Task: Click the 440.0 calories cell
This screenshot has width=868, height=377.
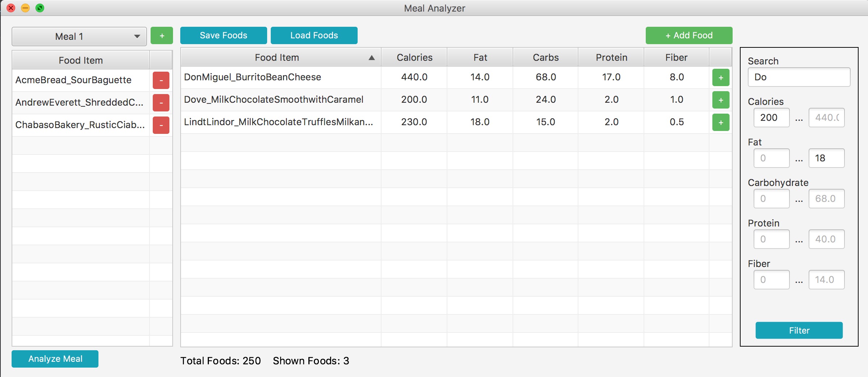Action: 414,77
